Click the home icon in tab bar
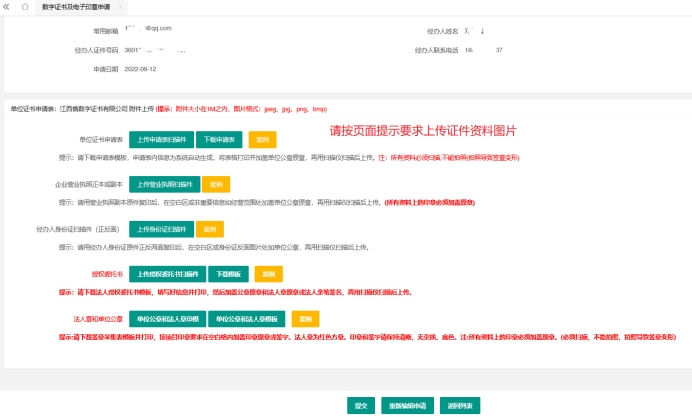Image resolution: width=692 pixels, height=417 pixels. (25, 6)
